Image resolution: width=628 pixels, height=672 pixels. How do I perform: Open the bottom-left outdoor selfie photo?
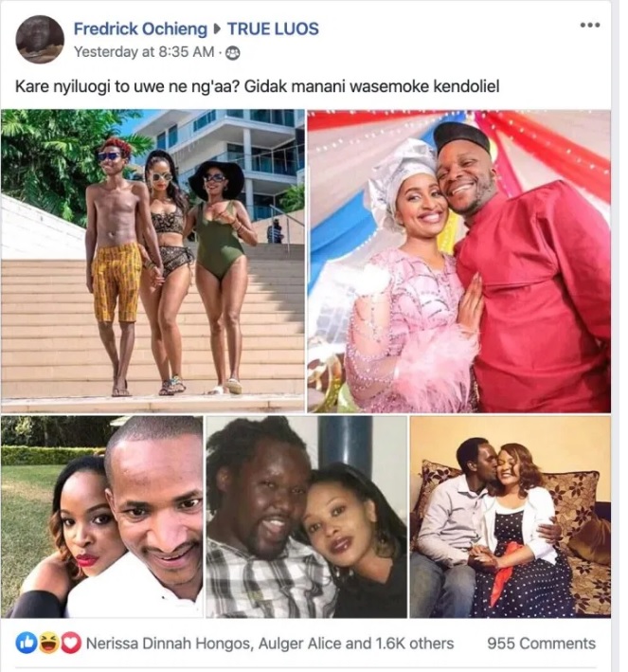(x=101, y=517)
